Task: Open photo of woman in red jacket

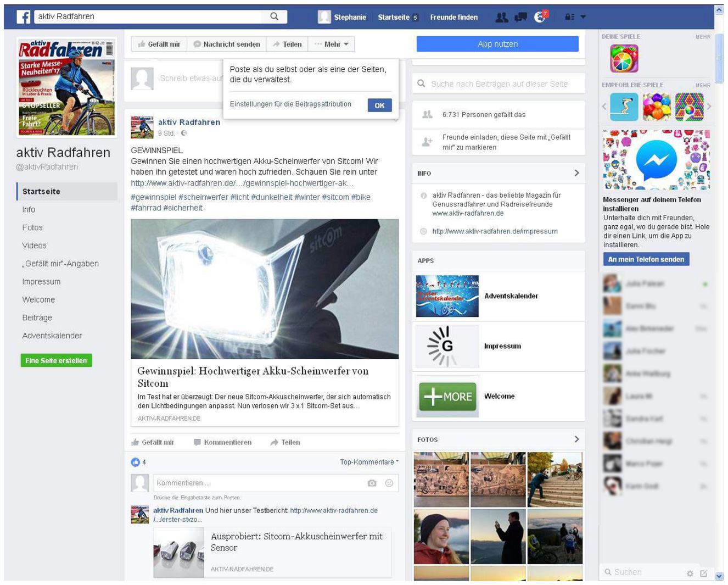Action: coord(441,536)
